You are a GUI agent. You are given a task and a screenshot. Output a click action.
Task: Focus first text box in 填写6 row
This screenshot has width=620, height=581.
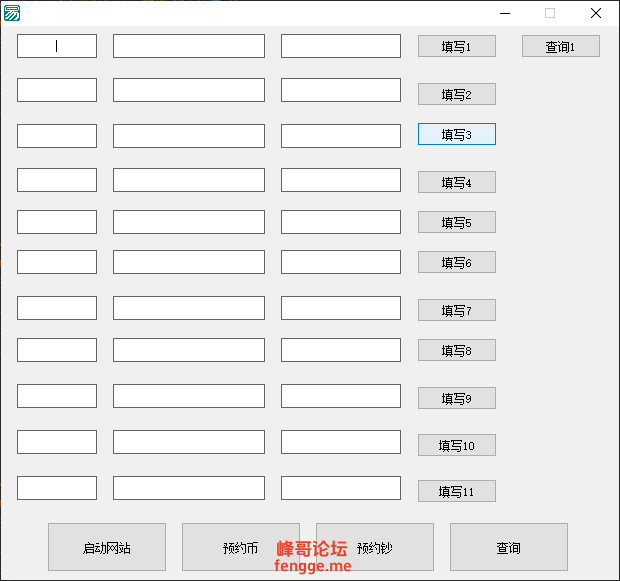pyautogui.click(x=57, y=262)
